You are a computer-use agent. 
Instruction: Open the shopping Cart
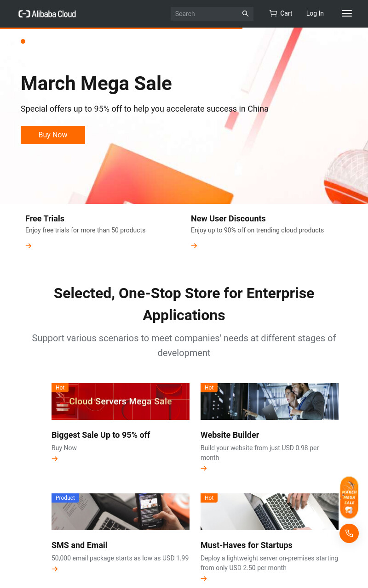coord(281,13)
